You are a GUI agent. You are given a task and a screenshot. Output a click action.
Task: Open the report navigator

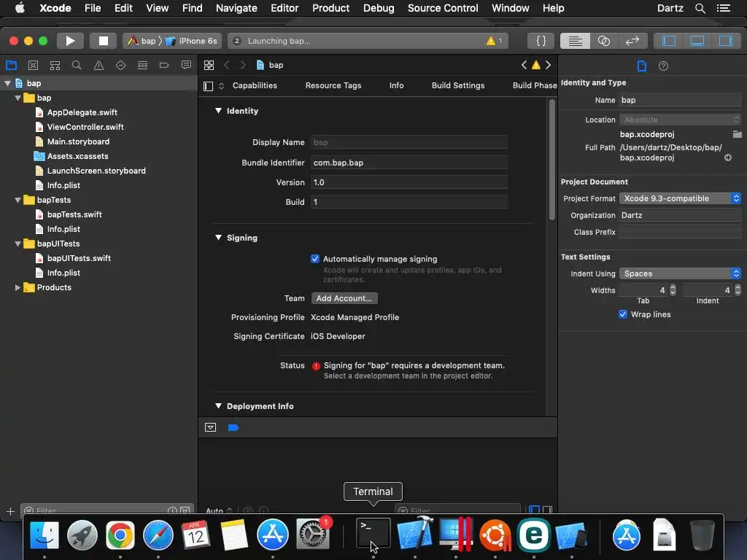coord(186,65)
